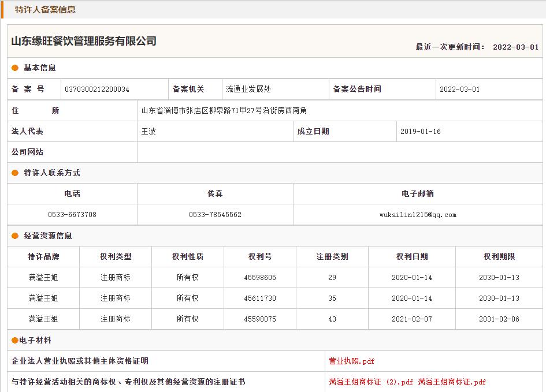
Task: Open the 营业执照.pdf file link
Action: (x=351, y=361)
